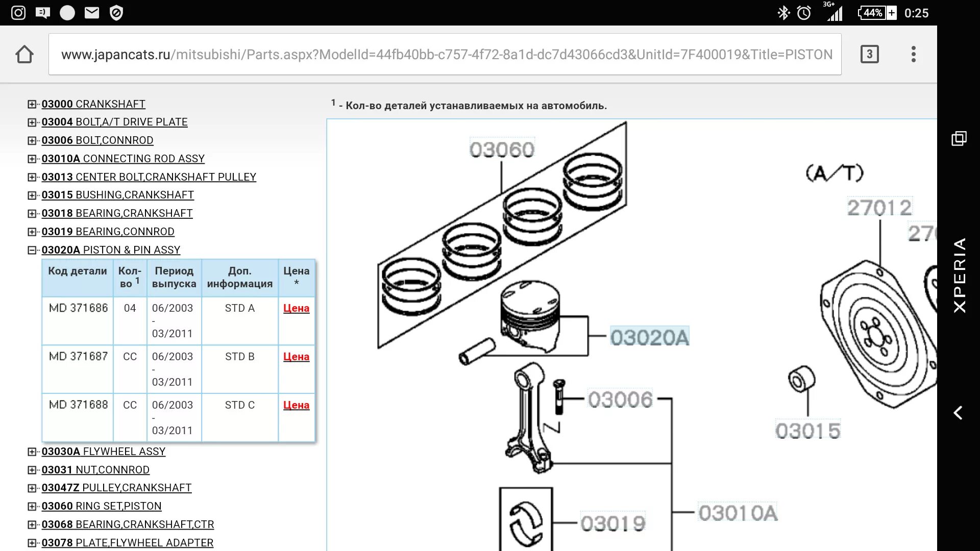Screen dimensions: 980x551
Task: Open the 03010A CONNECTING ROD ASSY link
Action: (123, 159)
